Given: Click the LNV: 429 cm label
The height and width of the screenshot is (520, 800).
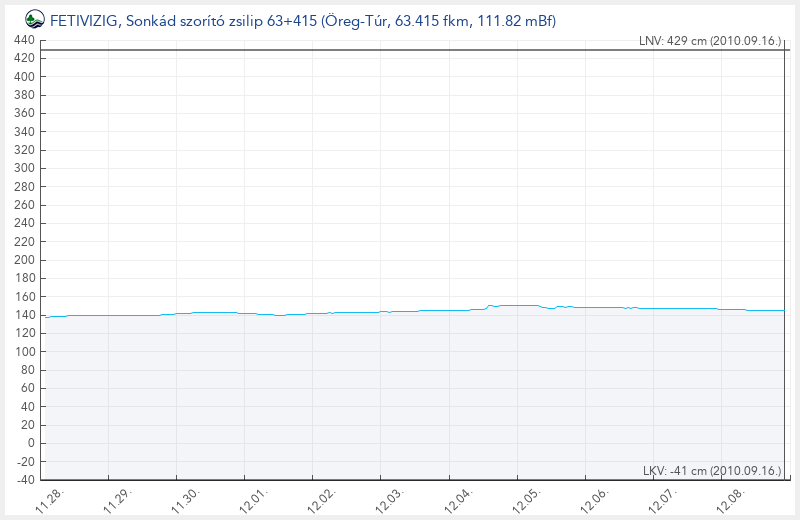Looking at the screenshot, I should click(x=710, y=42).
